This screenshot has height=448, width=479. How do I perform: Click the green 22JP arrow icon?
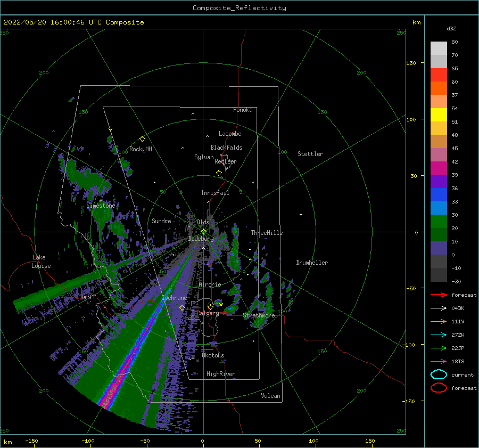click(439, 348)
